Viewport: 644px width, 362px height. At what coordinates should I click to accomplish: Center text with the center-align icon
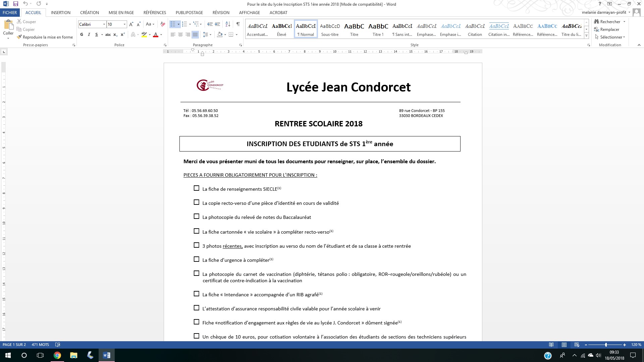pos(180,35)
